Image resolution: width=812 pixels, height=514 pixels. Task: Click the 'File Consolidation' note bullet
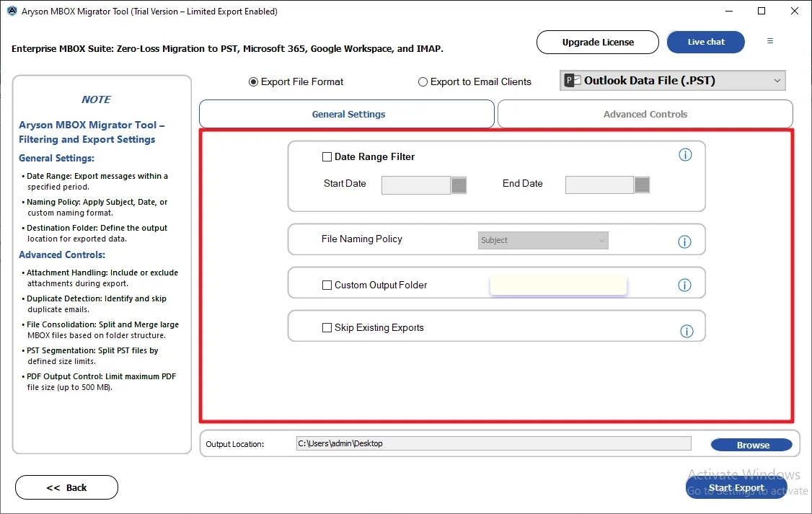coord(100,329)
